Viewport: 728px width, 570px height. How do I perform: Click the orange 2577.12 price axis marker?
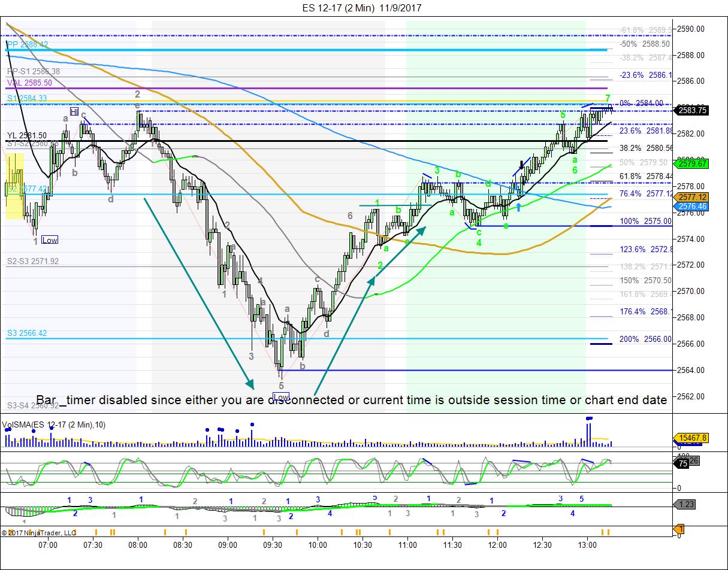tap(691, 197)
